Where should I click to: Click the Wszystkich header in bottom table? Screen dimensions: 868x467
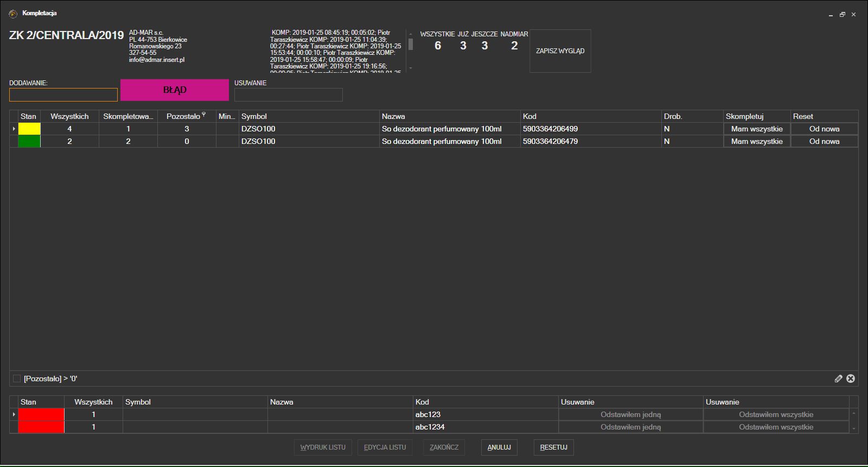click(x=93, y=402)
